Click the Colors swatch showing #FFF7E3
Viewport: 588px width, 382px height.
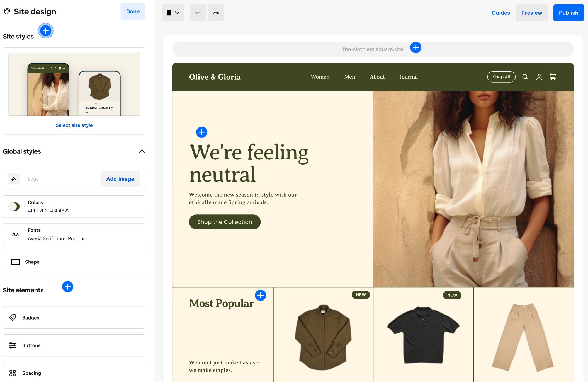pyautogui.click(x=14, y=206)
